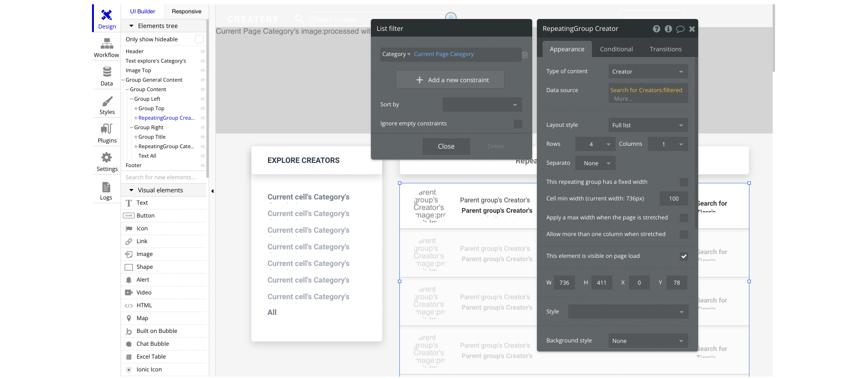Toggle Only show hideable checkbox

199,39
